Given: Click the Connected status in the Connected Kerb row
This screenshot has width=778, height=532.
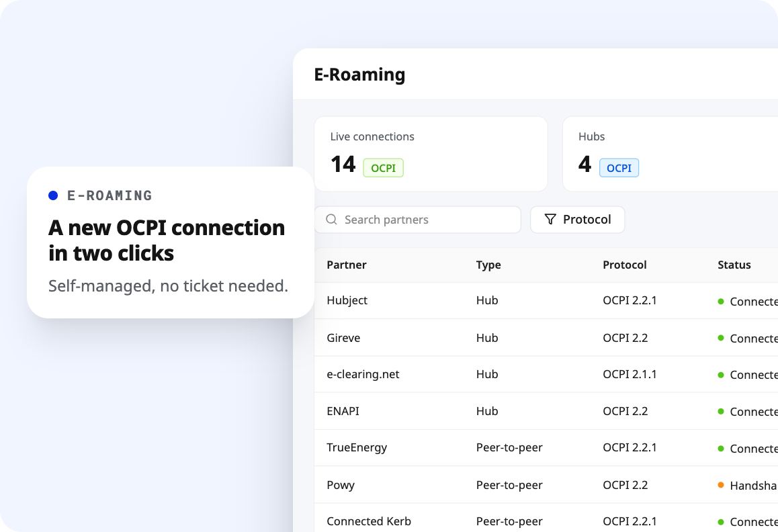Looking at the screenshot, I should [x=748, y=521].
